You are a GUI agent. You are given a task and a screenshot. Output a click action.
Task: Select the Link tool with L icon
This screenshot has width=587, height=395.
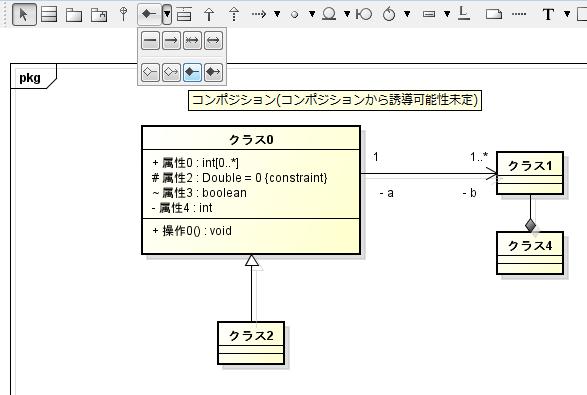point(464,13)
